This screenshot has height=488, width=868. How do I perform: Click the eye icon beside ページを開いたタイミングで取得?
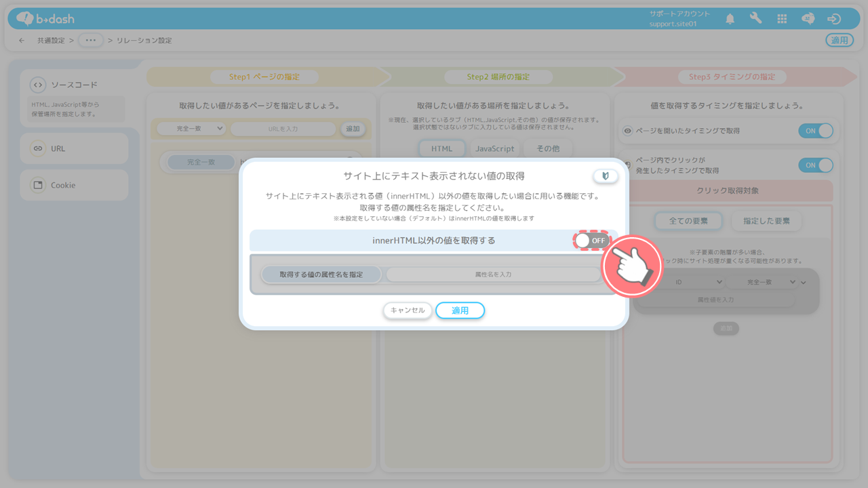tap(628, 131)
